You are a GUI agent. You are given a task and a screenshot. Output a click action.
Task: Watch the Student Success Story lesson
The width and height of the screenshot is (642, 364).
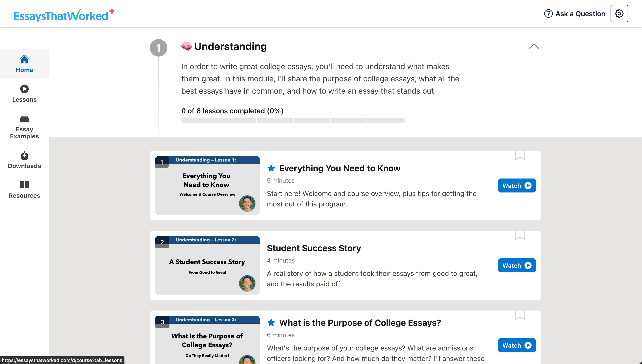click(x=517, y=266)
